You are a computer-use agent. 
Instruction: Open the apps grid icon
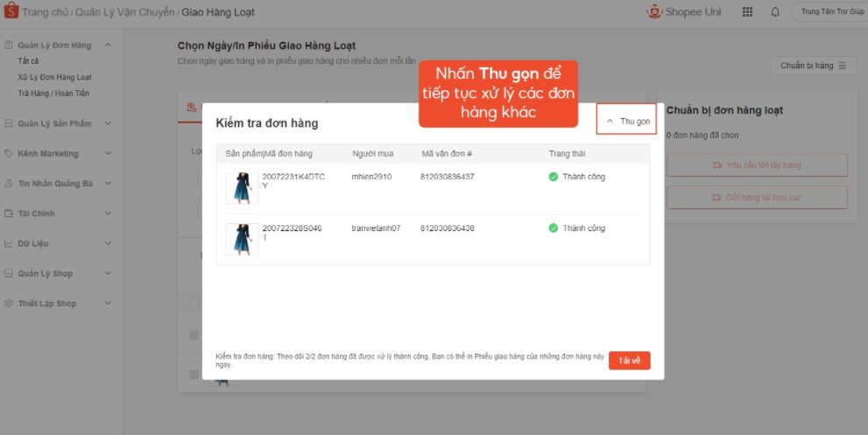point(747,12)
